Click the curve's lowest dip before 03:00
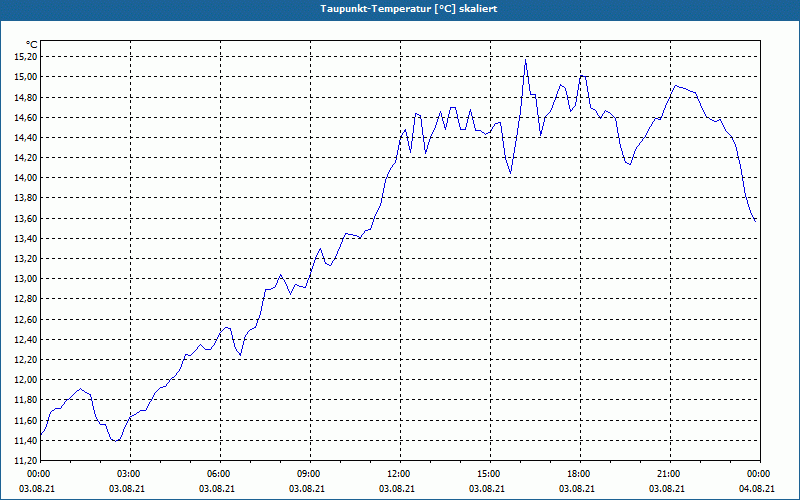 (x=116, y=441)
